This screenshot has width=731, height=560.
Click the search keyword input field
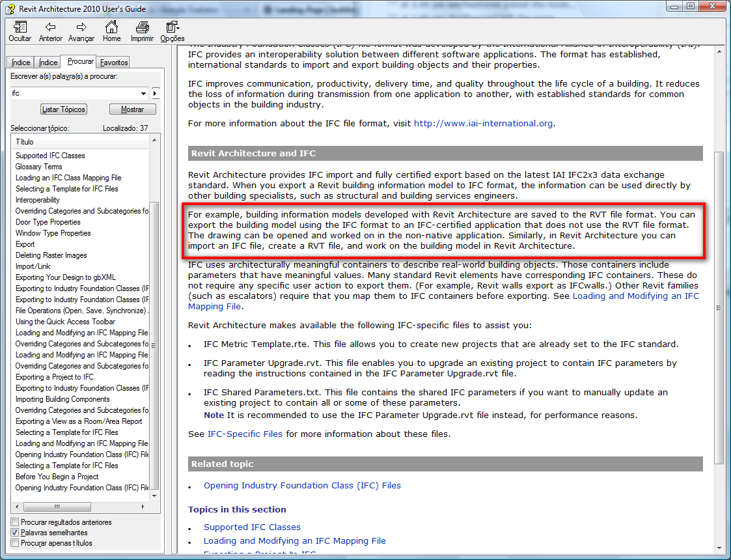75,93
